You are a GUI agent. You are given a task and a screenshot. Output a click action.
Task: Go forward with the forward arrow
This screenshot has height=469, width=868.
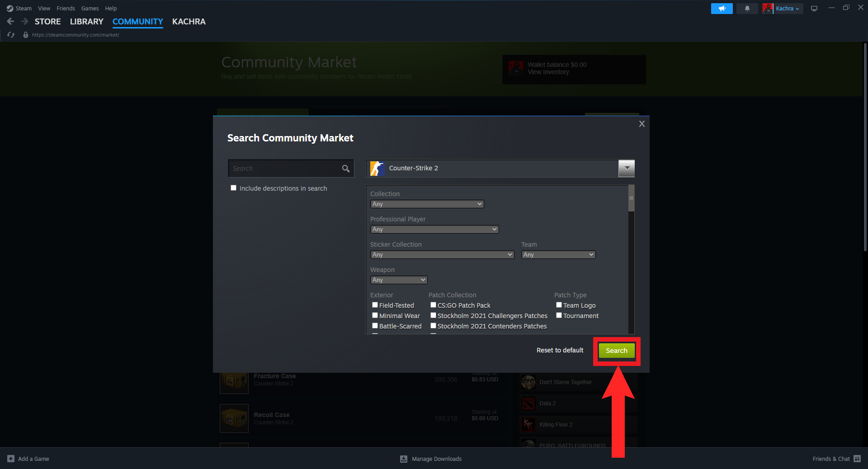click(25, 21)
